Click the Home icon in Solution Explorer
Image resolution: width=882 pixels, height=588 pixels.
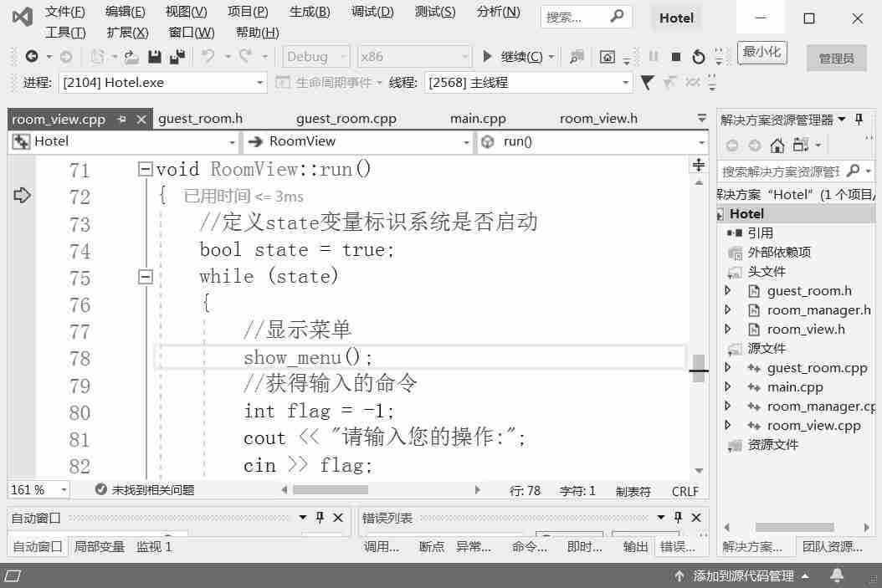tap(777, 146)
